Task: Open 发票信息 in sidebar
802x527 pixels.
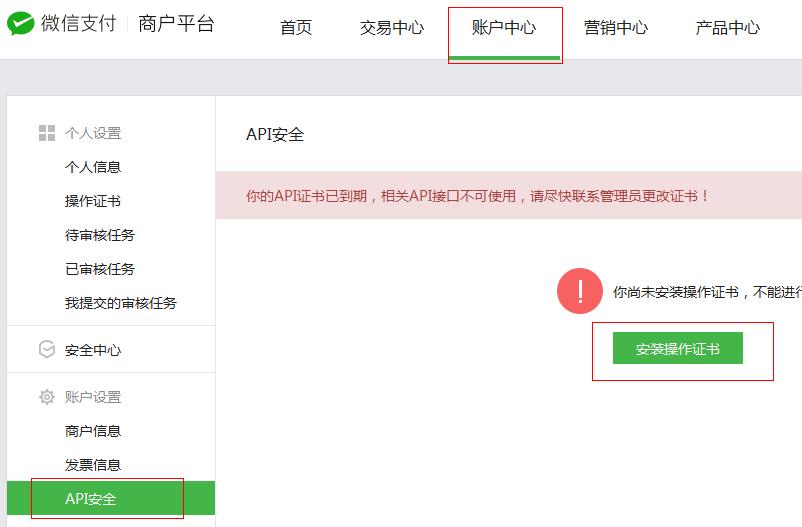Action: [93, 465]
